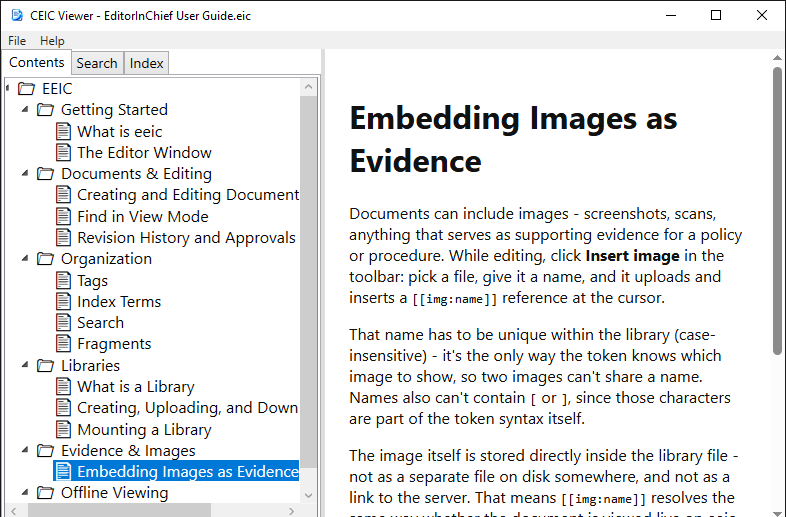This screenshot has width=786, height=517.
Task: Click the tree horizontal scroll left arrow
Action: (14, 510)
